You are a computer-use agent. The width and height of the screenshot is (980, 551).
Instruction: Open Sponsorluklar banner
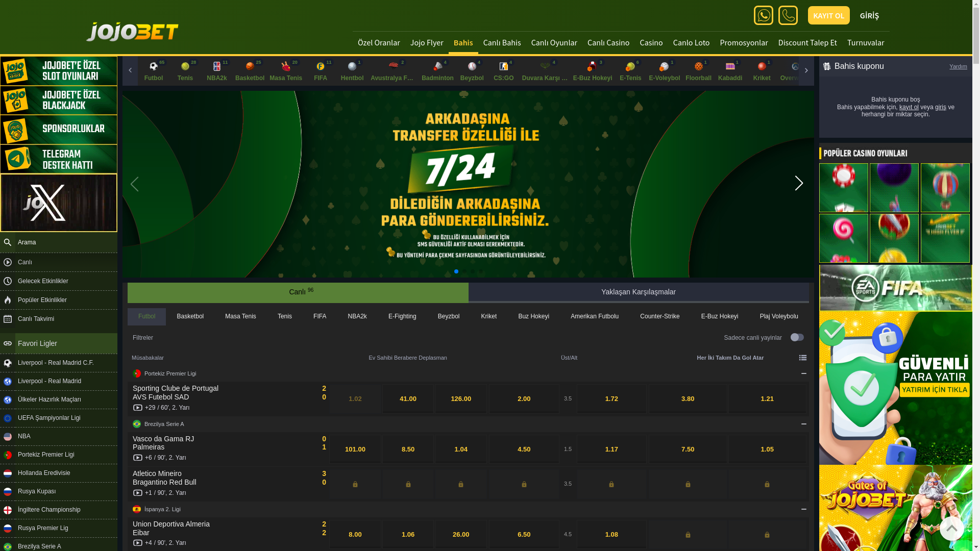[59, 130]
